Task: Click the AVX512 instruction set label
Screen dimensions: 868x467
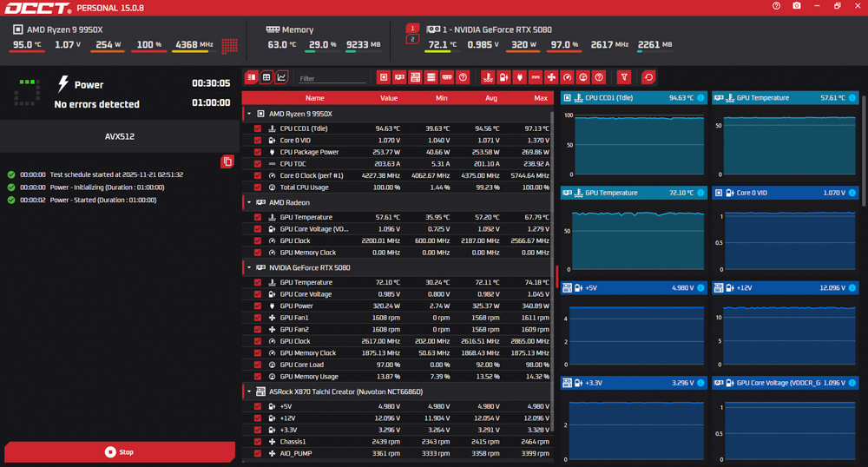Action: [x=120, y=136]
